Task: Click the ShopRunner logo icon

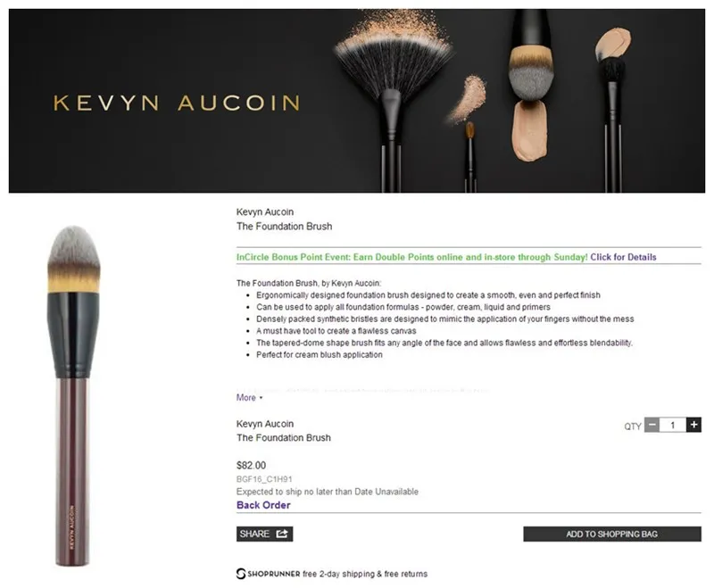Action: tap(241, 574)
